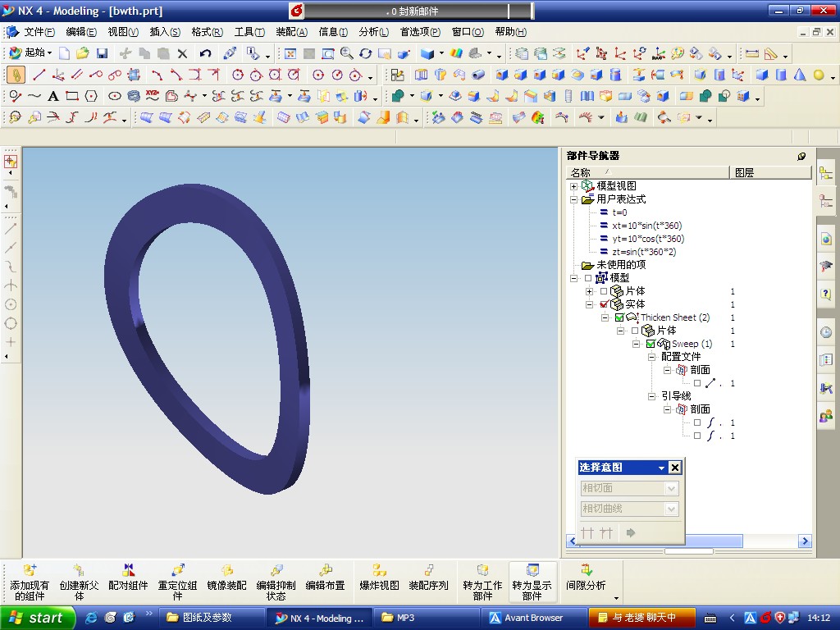Open the 相切面 dropdown in 选择意图
The width and height of the screenshot is (840, 630).
pos(671,488)
